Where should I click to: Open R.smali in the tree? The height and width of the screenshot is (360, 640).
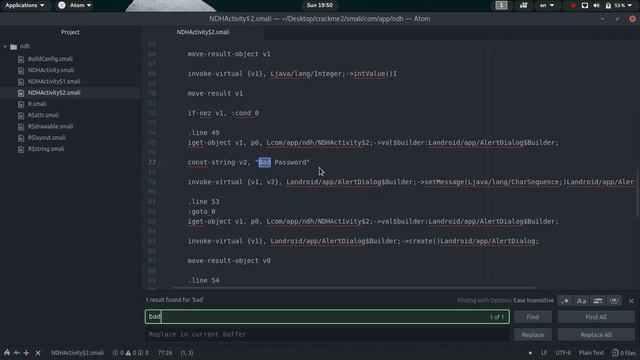coord(37,104)
